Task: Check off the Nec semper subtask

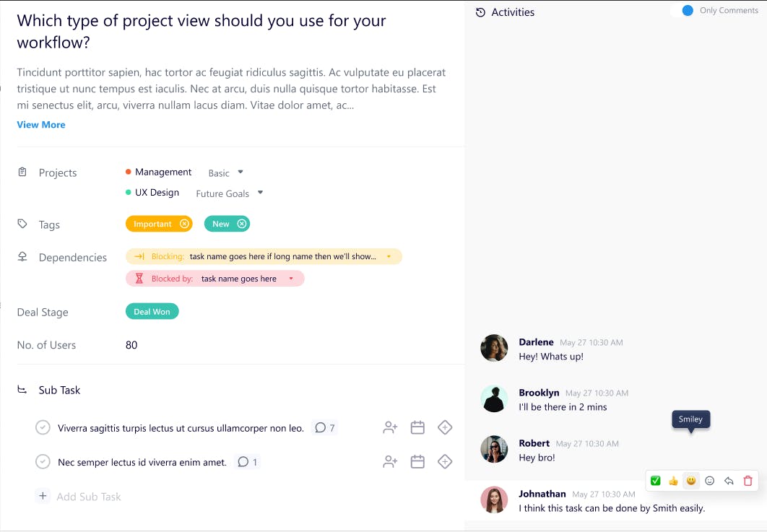Action: coord(43,462)
